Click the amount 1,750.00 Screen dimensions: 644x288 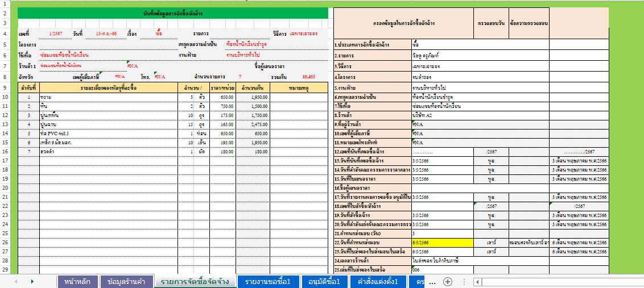(253, 115)
